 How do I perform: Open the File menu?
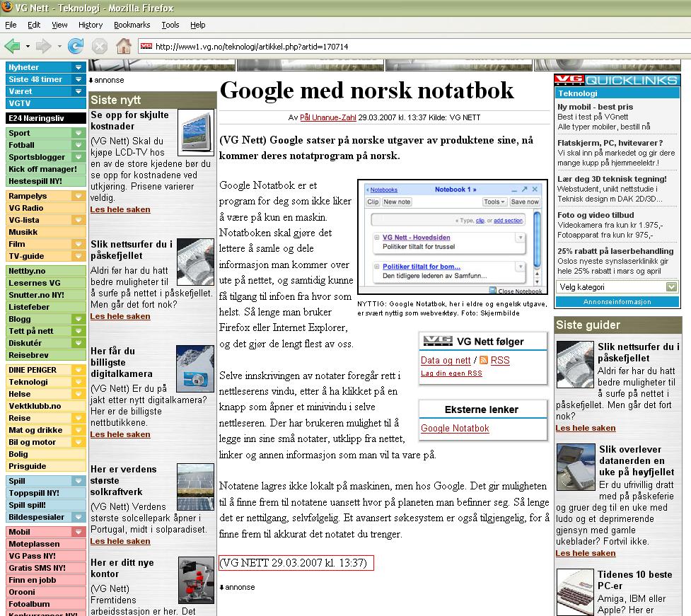pyautogui.click(x=11, y=25)
